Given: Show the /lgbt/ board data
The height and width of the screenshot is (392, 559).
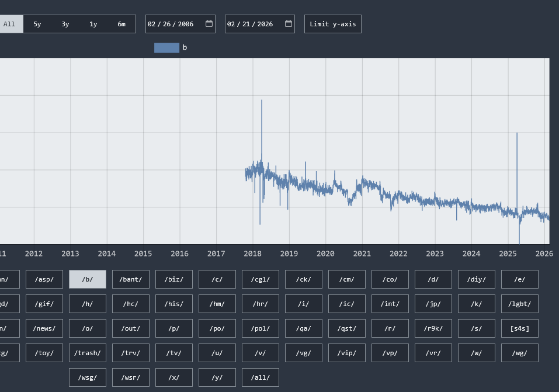Looking at the screenshot, I should pyautogui.click(x=520, y=304).
